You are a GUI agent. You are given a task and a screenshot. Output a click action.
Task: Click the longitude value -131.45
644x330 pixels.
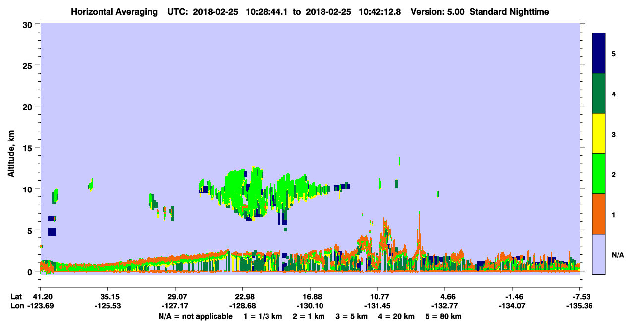pos(377,306)
